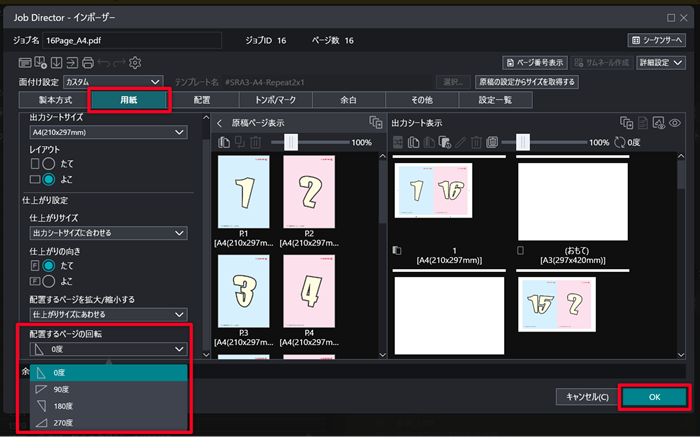Open the 面付け設定 カスタム dropdown
The width and height of the screenshot is (700, 439).
(x=112, y=81)
